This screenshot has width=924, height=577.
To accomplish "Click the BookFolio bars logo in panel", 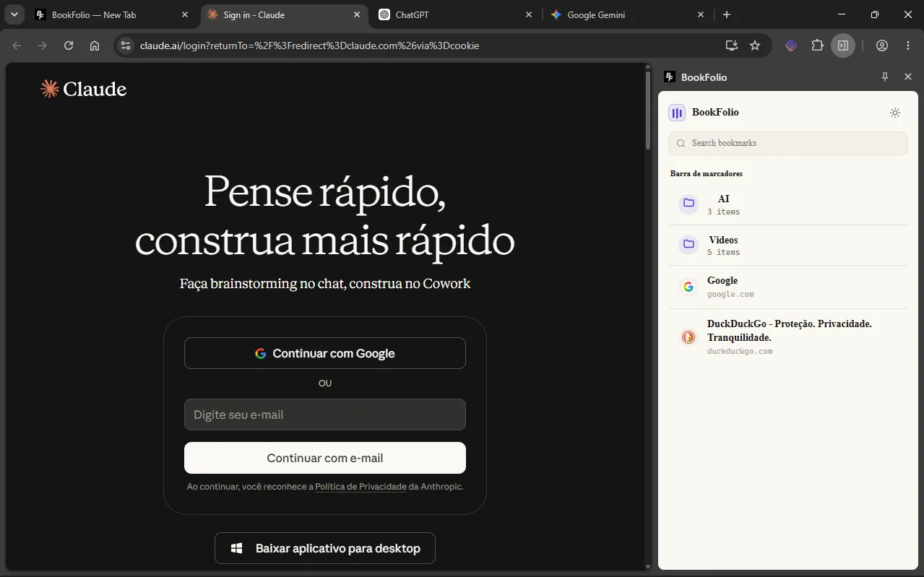I will pyautogui.click(x=677, y=113).
